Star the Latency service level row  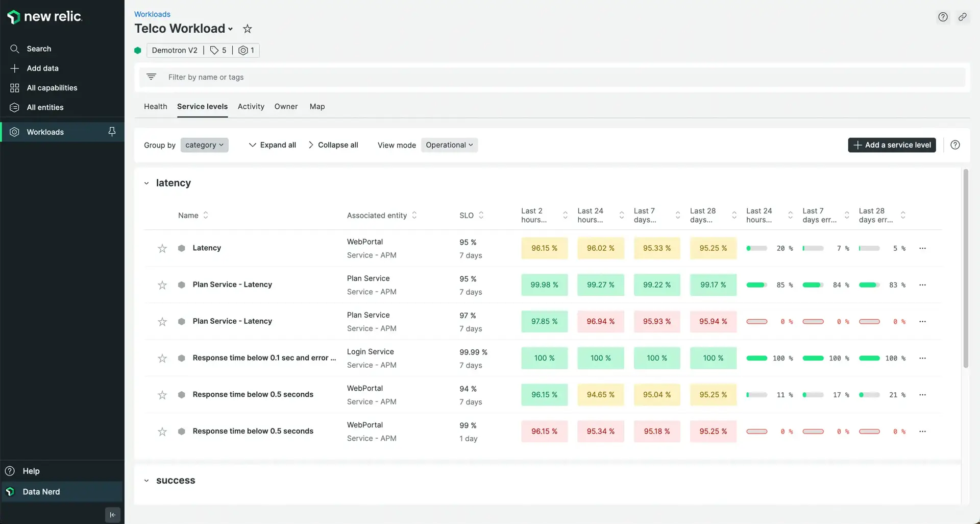(162, 248)
